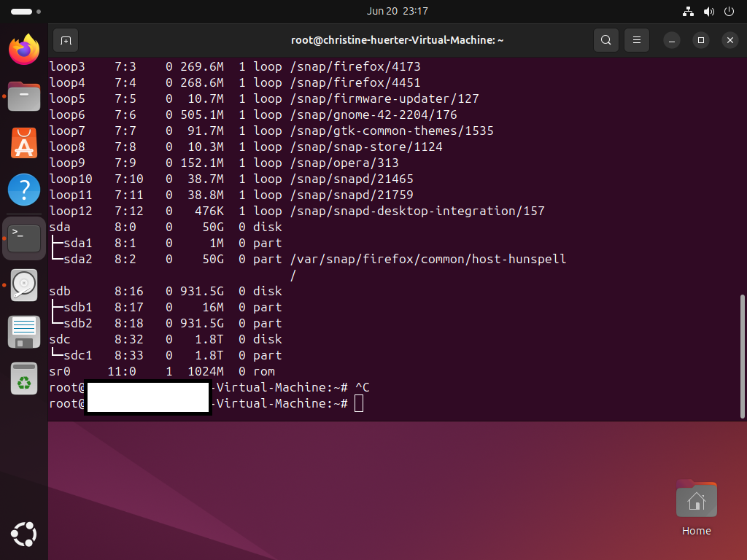Click the text /var/snap/firefox/common/host-hunspell
Image resolution: width=747 pixels, height=560 pixels.
[428, 259]
